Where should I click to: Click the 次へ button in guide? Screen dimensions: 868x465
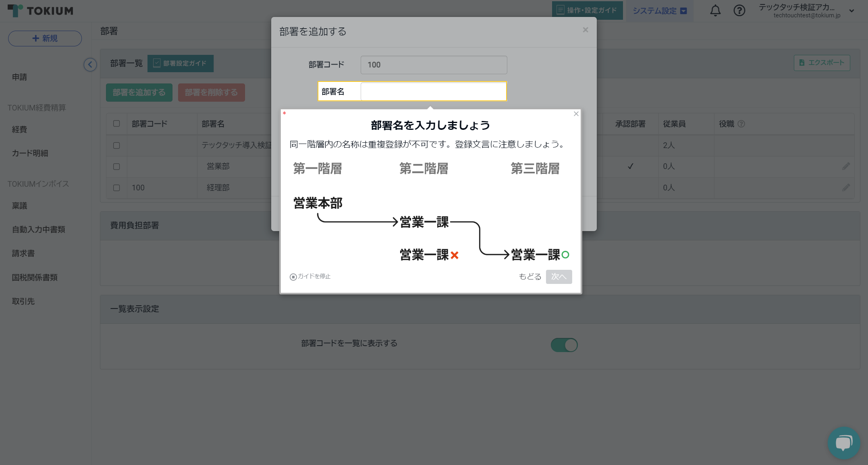click(559, 277)
